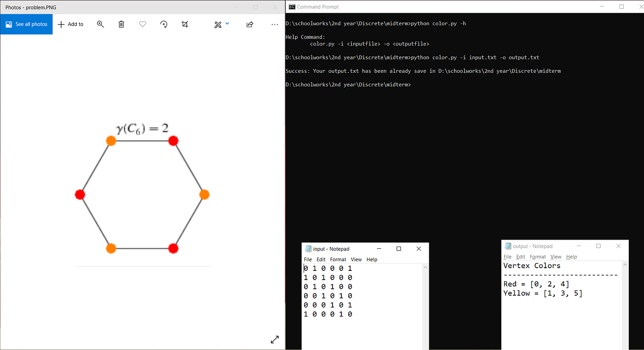This screenshot has height=350, width=644.
Task: Open the Crop tool in Photos
Action: point(185,24)
